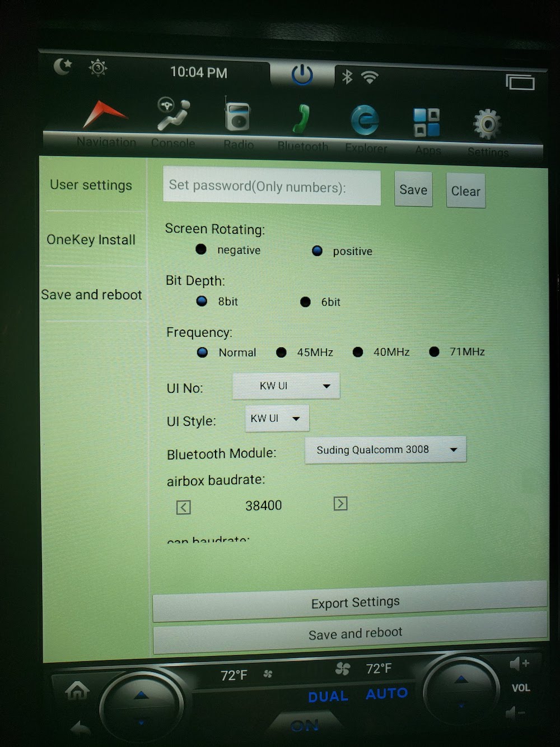The width and height of the screenshot is (560, 747).
Task: Open the recent apps windows icon
Action: point(520,82)
